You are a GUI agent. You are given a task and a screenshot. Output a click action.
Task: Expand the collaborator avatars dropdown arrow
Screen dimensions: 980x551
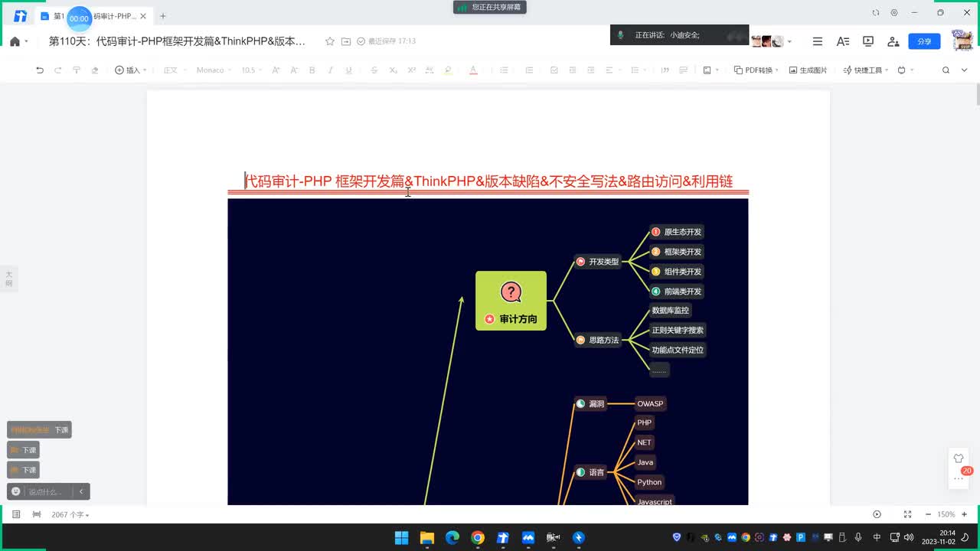[789, 41]
